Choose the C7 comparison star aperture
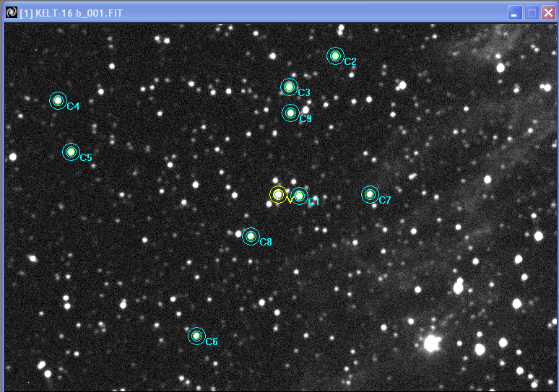 point(370,194)
